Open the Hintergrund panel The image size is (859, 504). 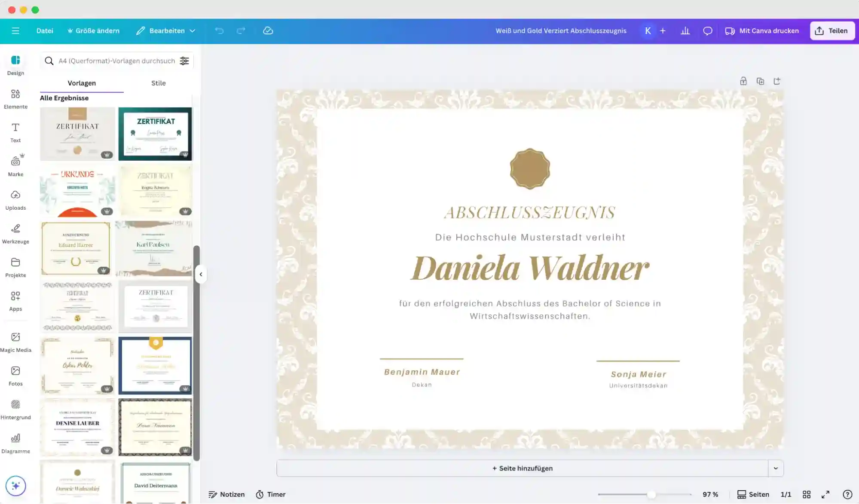tap(15, 409)
